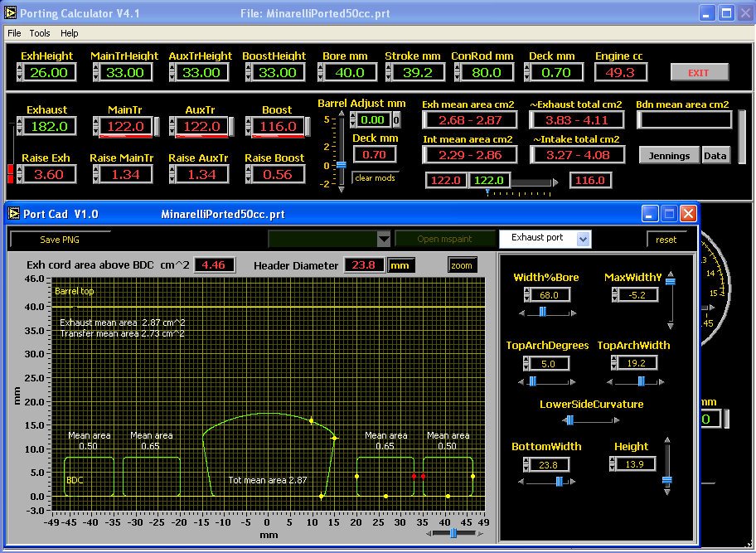This screenshot has height=553, width=756.
Task: Click the ConRod mm value field
Action: [487, 73]
